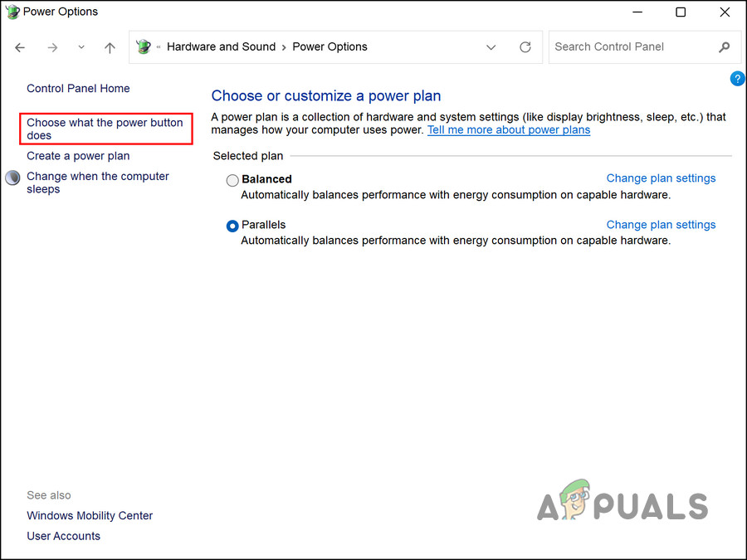The image size is (747, 560).
Task: Click the forward navigation arrow
Action: pos(52,47)
